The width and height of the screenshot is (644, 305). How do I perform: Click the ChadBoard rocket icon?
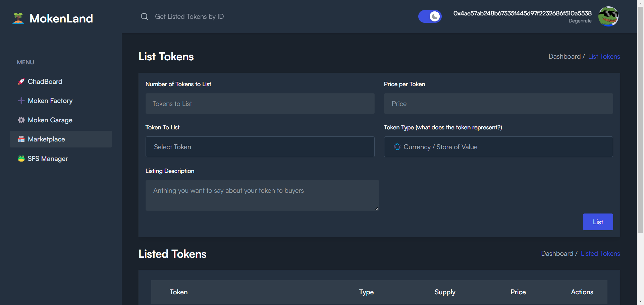(x=21, y=81)
